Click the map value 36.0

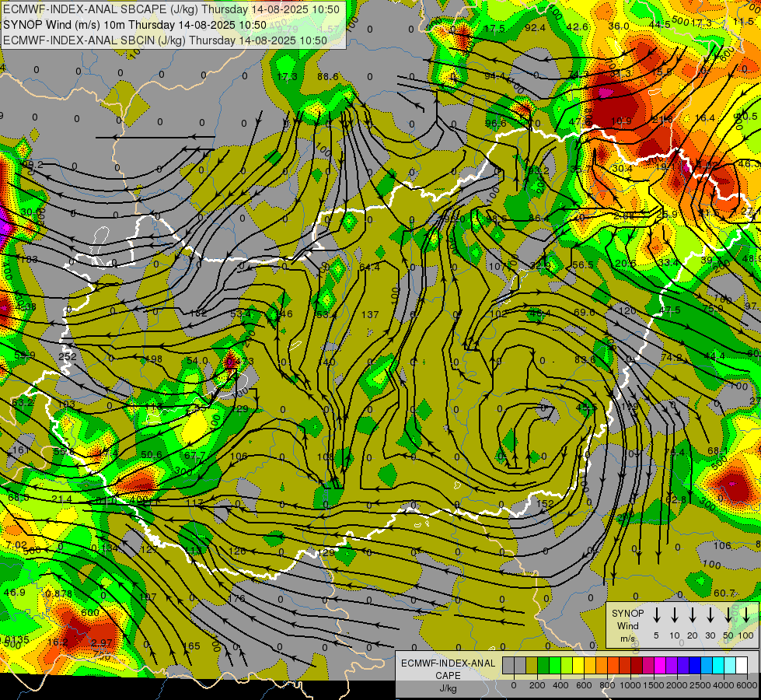(x=619, y=26)
